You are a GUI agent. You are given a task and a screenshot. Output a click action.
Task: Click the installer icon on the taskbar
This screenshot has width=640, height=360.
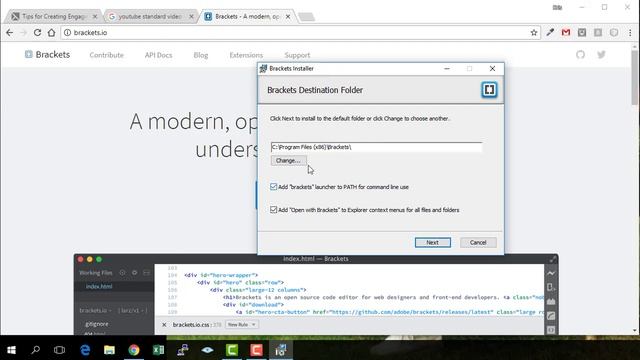tap(281, 350)
